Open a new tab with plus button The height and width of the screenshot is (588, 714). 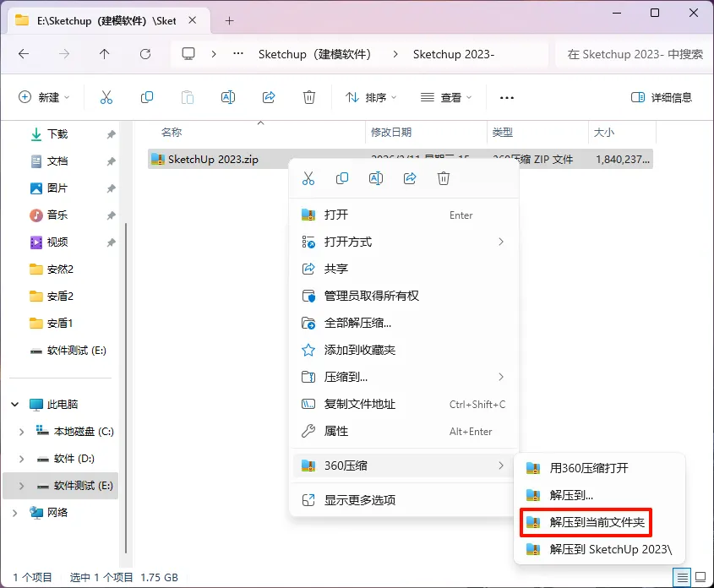coord(230,21)
